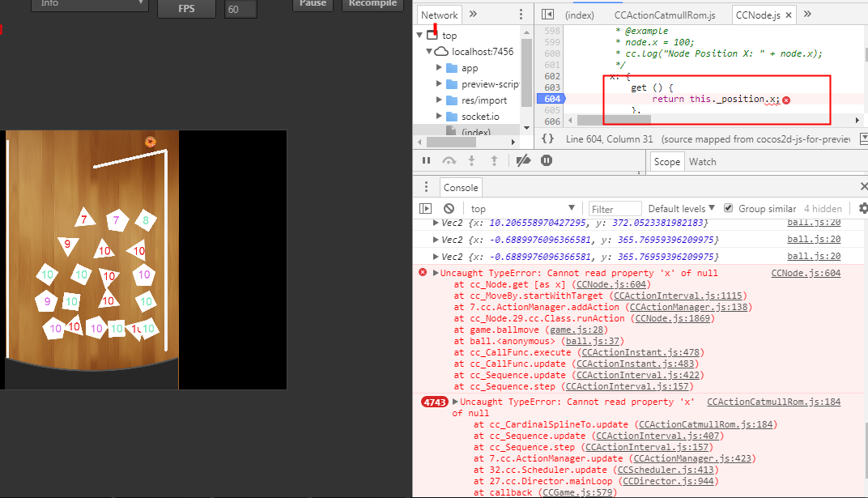This screenshot has height=498, width=868.
Task: Hide the file navigator pane
Action: 547,15
